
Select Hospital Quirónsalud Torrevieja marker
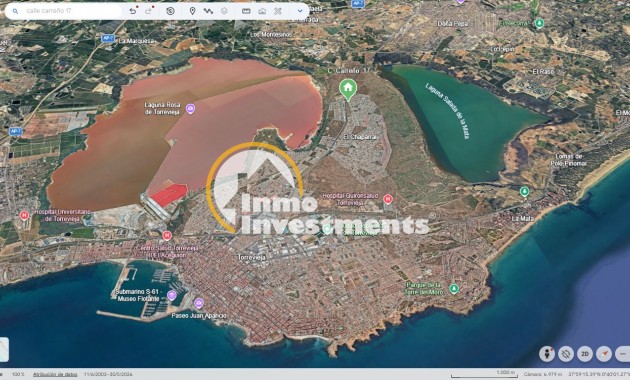point(388,199)
